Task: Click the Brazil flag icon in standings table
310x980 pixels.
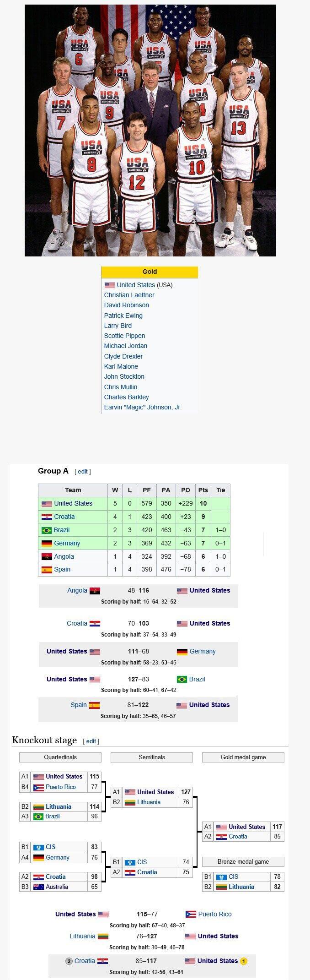Action: click(x=47, y=530)
